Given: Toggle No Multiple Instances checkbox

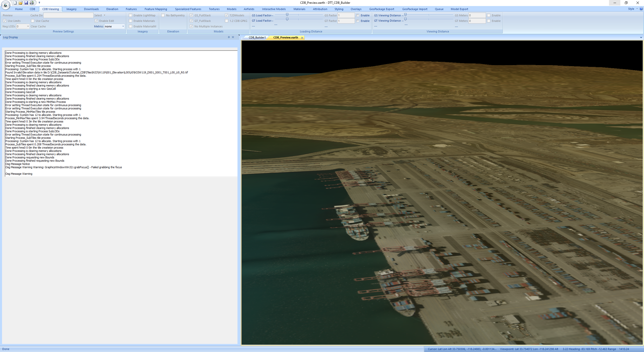Looking at the screenshot, I should point(191,26).
